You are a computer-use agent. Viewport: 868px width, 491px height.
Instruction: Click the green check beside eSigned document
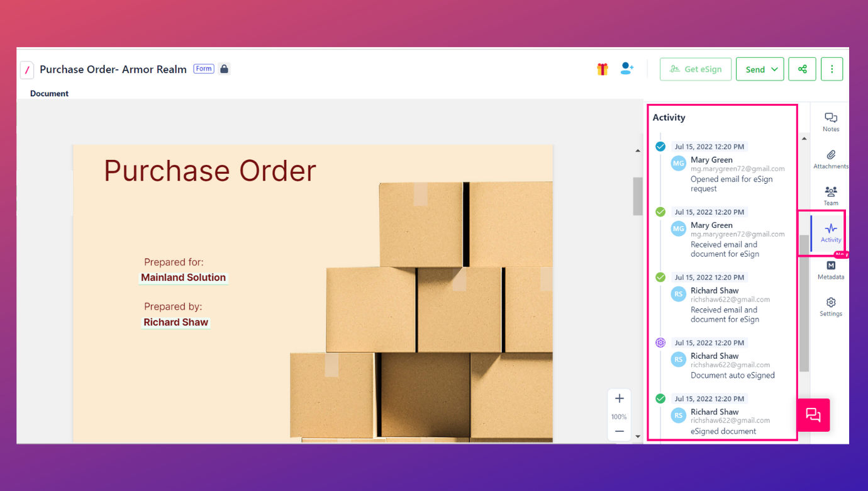click(660, 398)
